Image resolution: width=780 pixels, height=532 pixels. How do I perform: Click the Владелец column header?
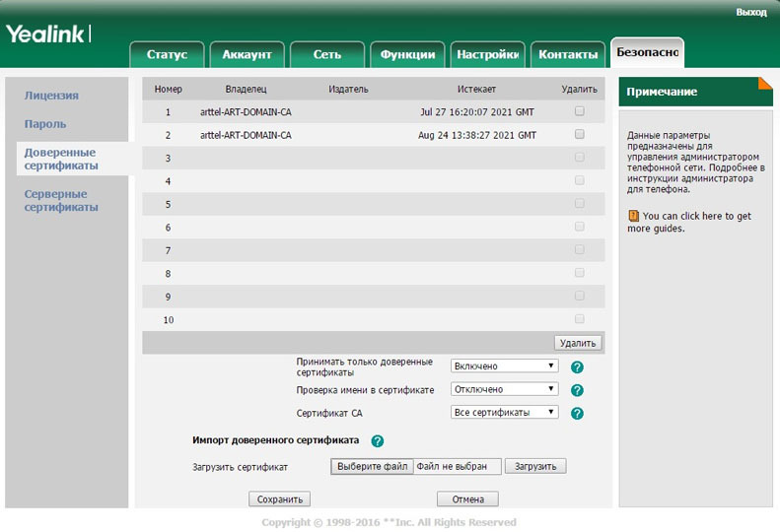(x=246, y=89)
